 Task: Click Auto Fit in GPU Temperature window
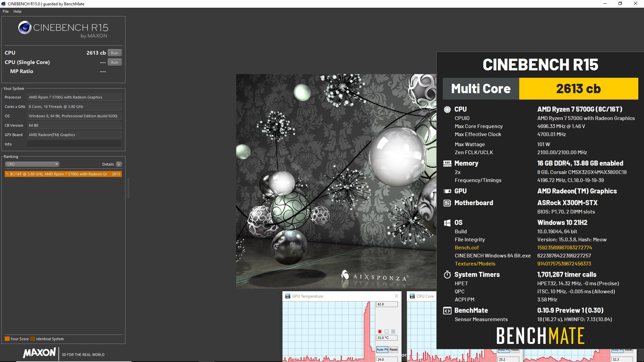382,350
